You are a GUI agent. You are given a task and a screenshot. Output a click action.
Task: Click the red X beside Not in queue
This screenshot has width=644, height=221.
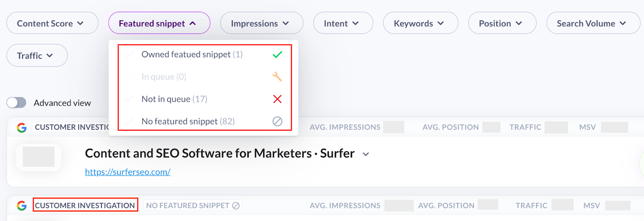(277, 99)
